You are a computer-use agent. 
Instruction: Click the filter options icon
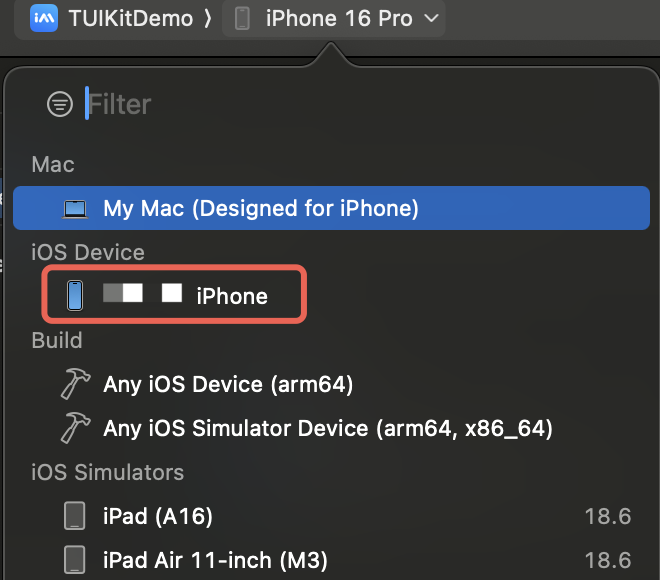(60, 104)
